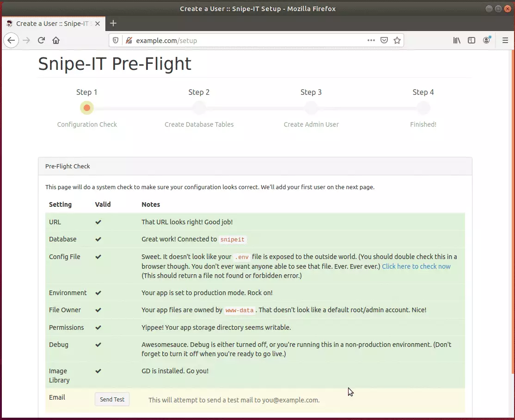
Task: Click the Permissions row checkmark
Action: pos(98,327)
